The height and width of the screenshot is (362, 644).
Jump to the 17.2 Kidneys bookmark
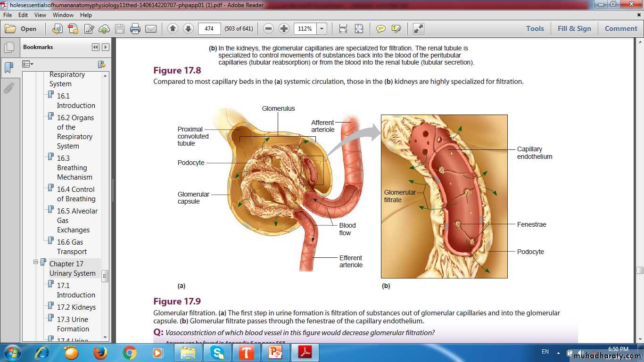[76, 307]
